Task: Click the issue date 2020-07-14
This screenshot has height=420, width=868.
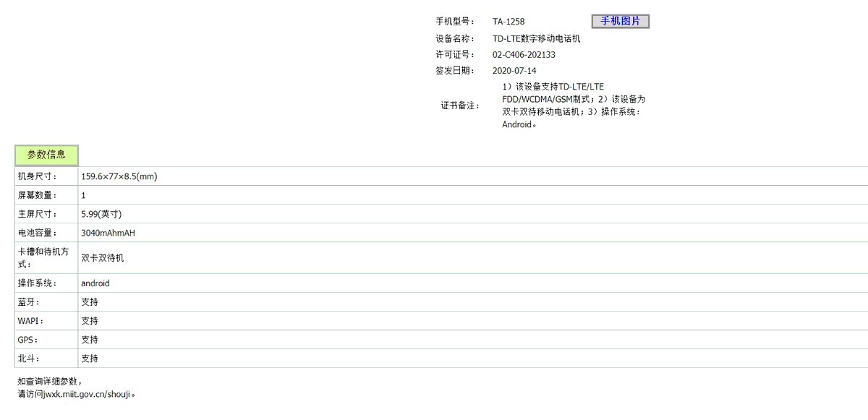Action: tap(514, 71)
